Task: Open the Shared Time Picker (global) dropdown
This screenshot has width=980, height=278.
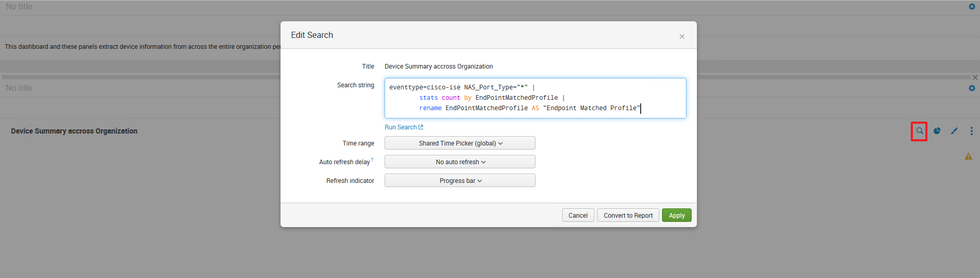Action: coord(460,143)
